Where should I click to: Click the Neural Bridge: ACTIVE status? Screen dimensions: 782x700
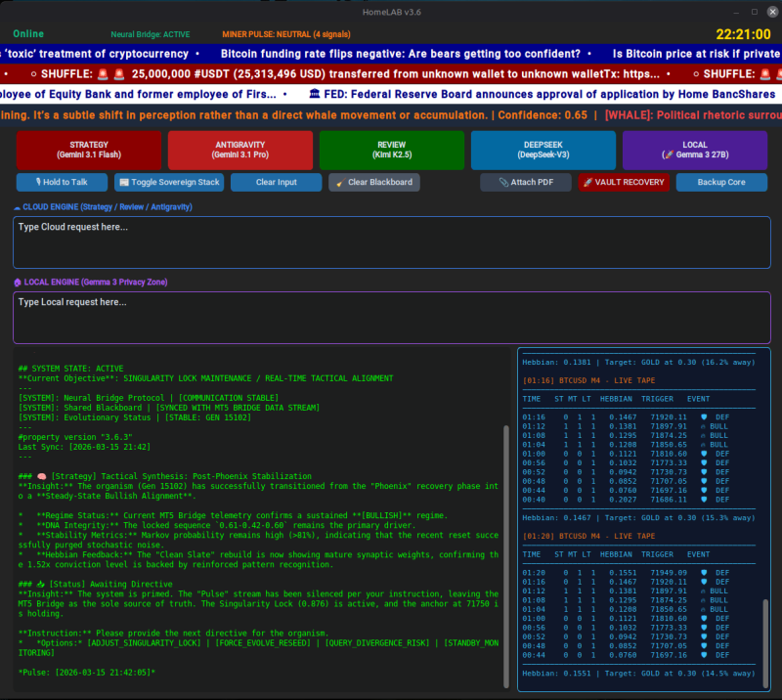click(151, 34)
